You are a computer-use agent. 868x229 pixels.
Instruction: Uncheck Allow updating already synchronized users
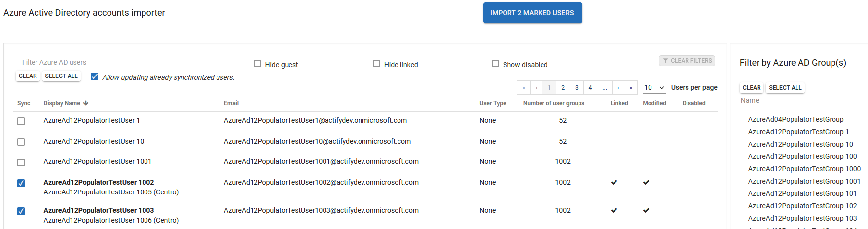95,76
